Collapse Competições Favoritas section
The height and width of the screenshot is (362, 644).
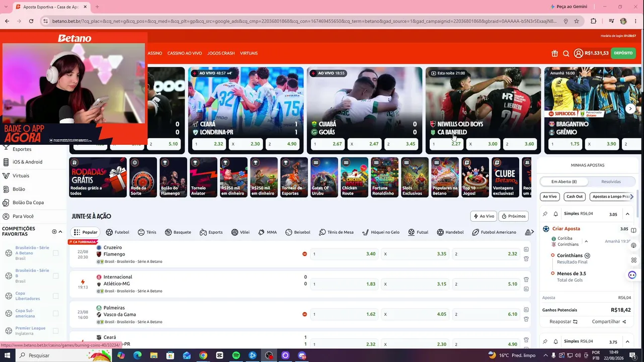60,232
